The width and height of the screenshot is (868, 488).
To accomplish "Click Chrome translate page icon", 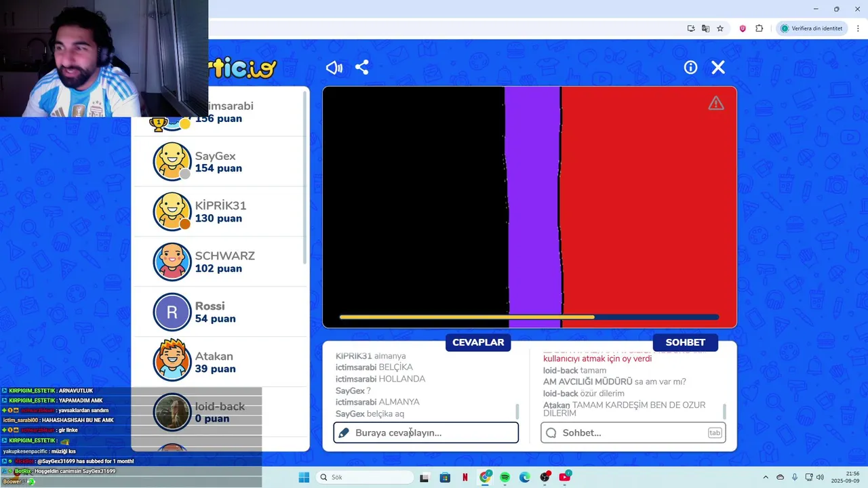I will (705, 28).
